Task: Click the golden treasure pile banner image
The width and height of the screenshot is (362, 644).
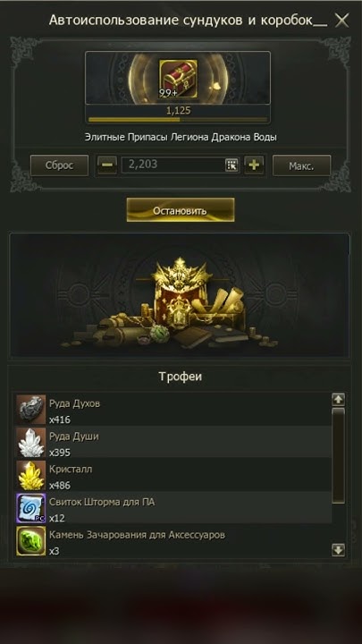Action: coord(180,294)
